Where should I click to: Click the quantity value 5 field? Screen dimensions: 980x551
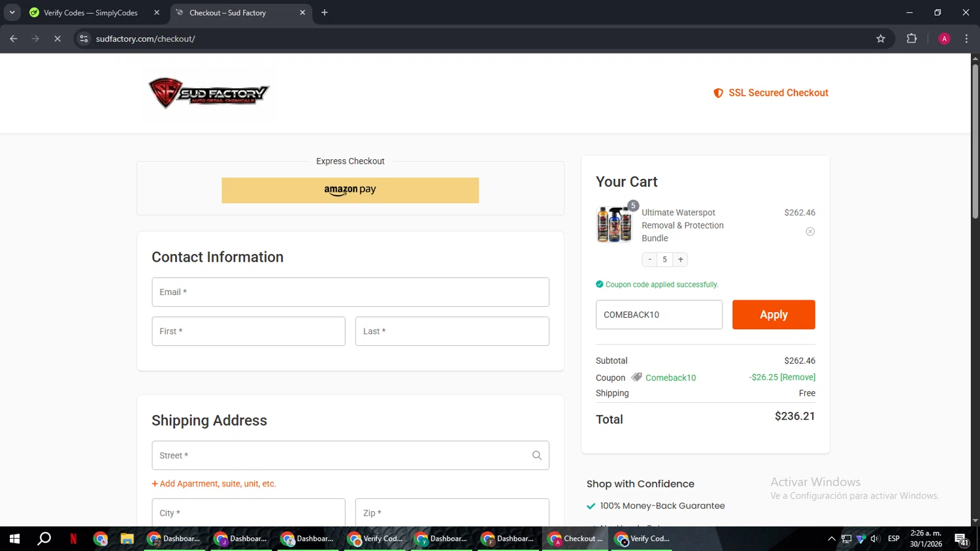point(665,260)
